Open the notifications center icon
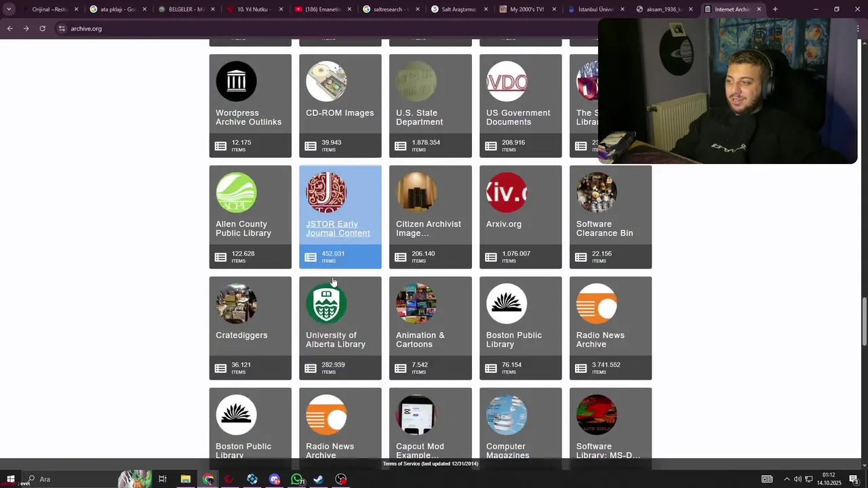The image size is (868, 488). coord(854,479)
